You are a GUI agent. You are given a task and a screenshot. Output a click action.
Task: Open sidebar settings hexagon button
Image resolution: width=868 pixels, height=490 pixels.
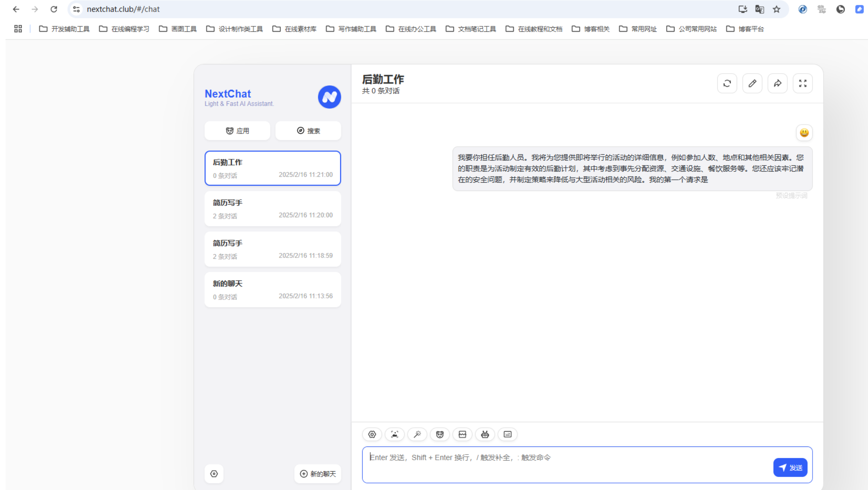click(x=214, y=473)
